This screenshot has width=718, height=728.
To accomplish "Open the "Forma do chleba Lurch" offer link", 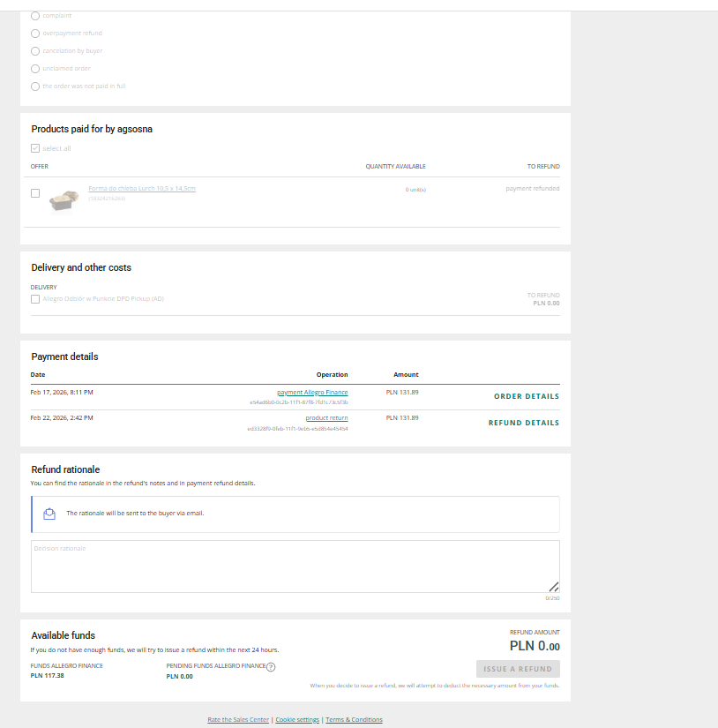I will click(x=141, y=189).
